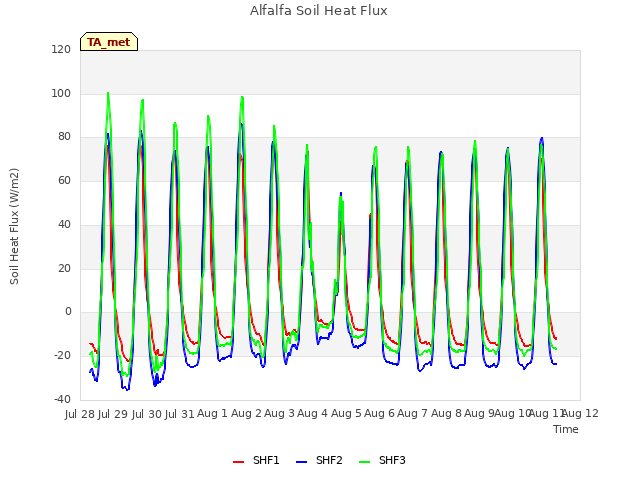Click the 0 y-axis tick label
This screenshot has height=480, width=640.
pyautogui.click(x=68, y=312)
